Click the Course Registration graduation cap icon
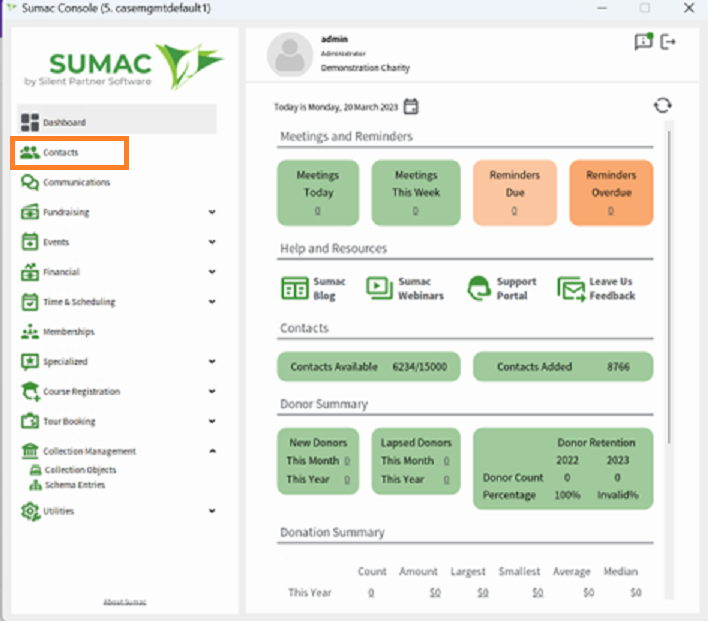 tap(30, 391)
